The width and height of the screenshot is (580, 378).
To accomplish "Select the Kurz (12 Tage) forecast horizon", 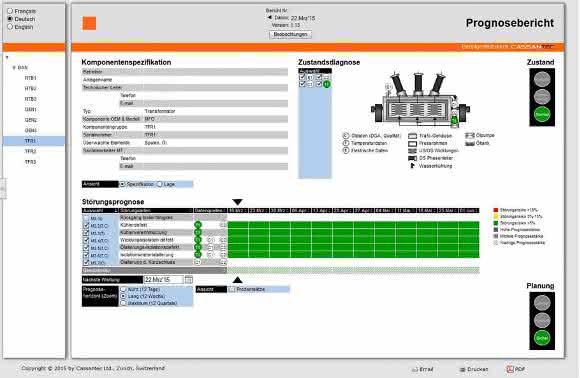I will click(124, 289).
